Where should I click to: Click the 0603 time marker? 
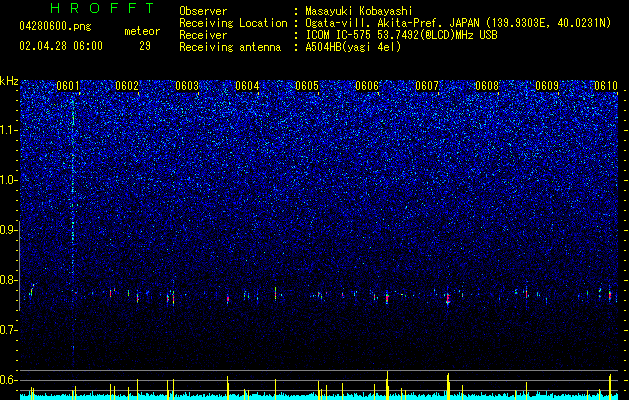point(187,86)
